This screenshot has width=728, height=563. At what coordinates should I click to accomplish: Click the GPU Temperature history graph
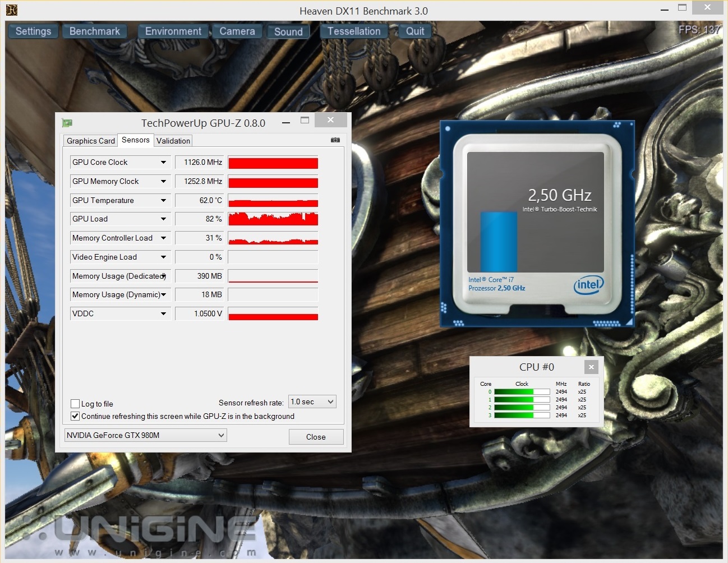(273, 200)
